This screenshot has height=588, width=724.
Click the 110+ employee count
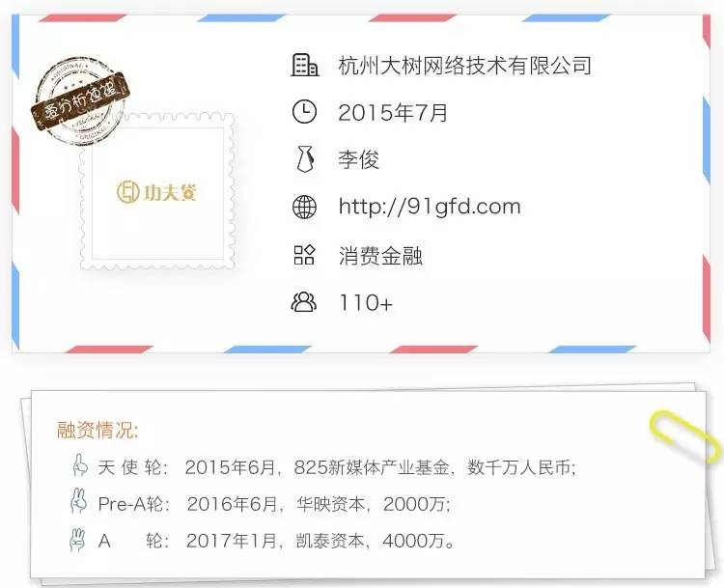[366, 303]
